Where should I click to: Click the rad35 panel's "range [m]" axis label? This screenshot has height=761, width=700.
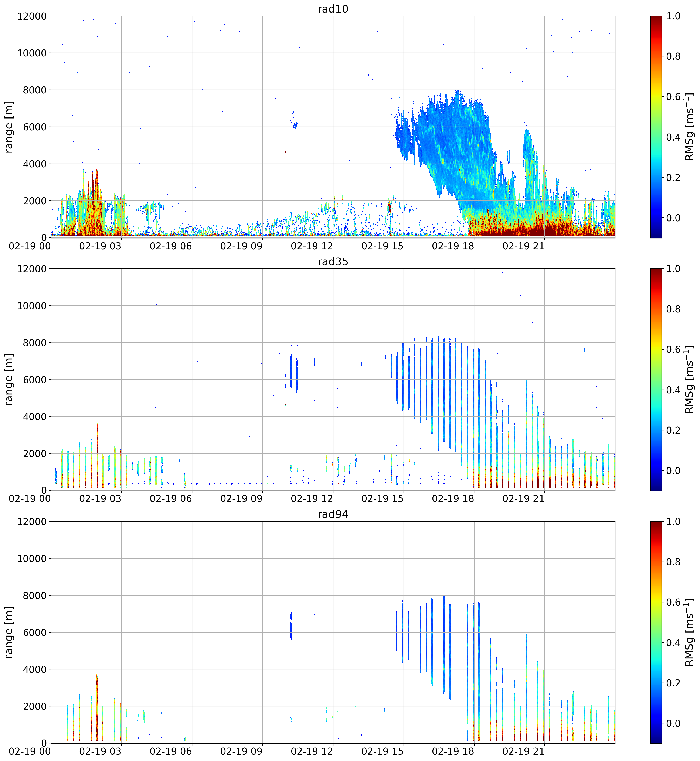click(9, 379)
